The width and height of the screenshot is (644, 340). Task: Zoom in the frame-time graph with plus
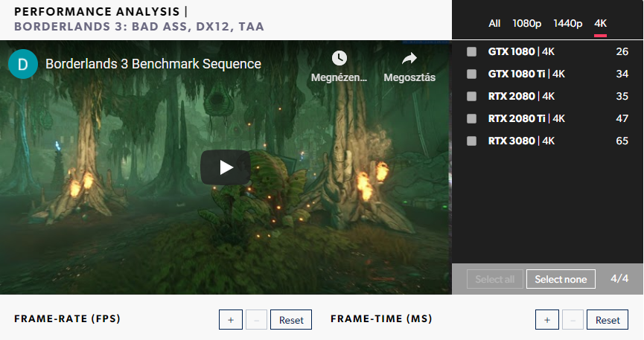tap(547, 320)
